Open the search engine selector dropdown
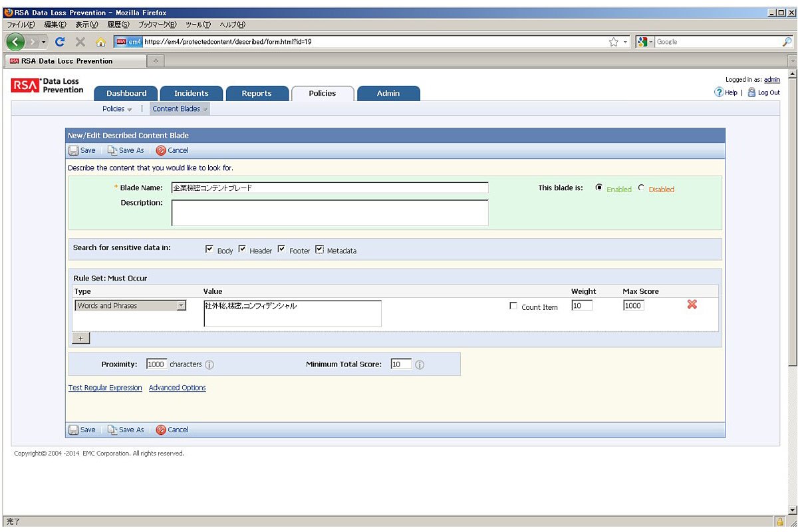Screen dimensions: 798x532 652,42
